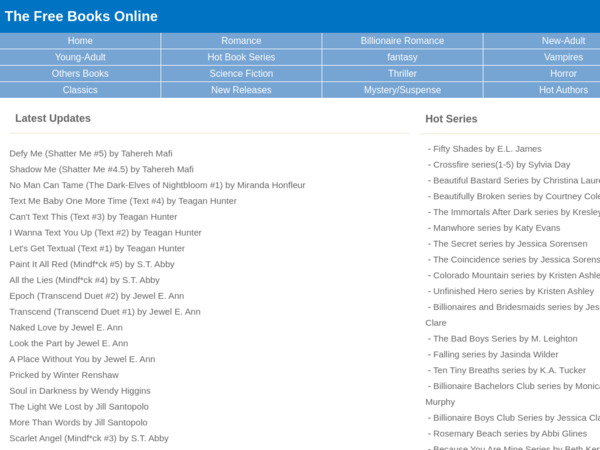Open Transcend (Transcend Duet #1)
Screen dimensions: 600x450
pyautogui.click(x=105, y=311)
